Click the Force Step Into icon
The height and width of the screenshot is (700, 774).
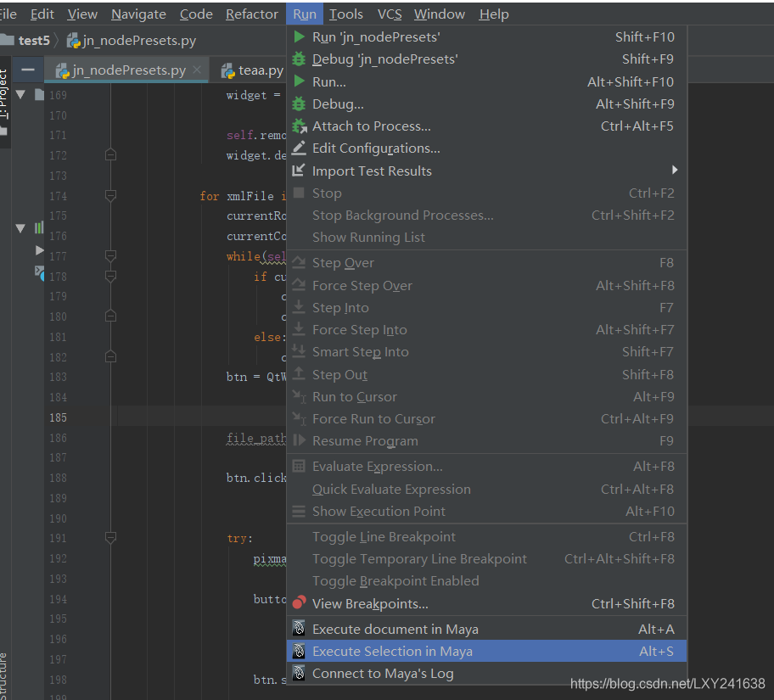[299, 328]
